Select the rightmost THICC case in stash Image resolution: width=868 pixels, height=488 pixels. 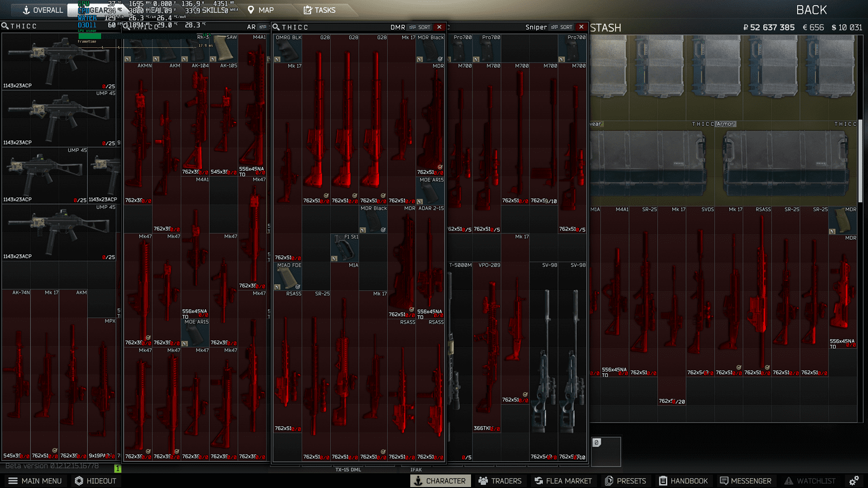point(786,164)
